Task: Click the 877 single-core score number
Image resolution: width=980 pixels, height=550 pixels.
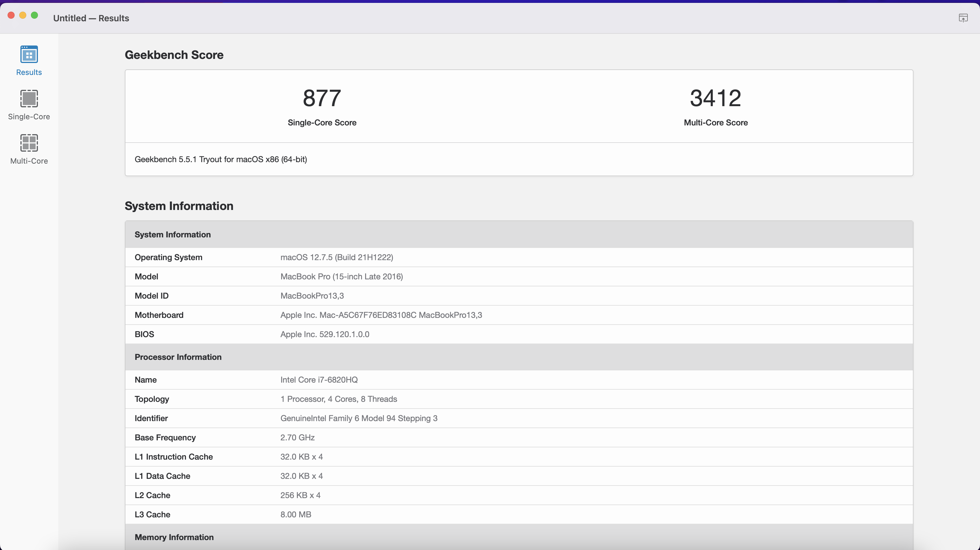Action: point(322,98)
